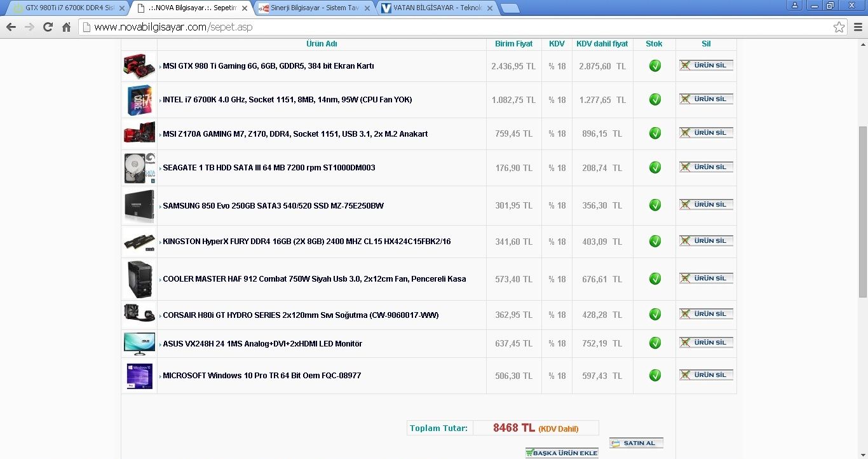
Task: Open a new browser tab
Action: 510,8
